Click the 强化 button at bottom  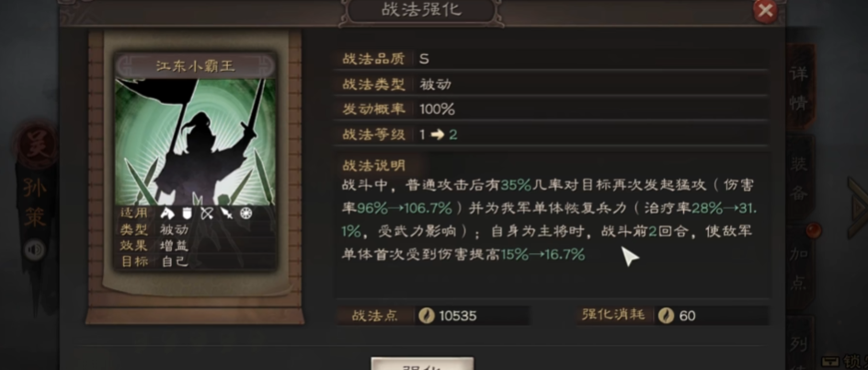(x=422, y=364)
